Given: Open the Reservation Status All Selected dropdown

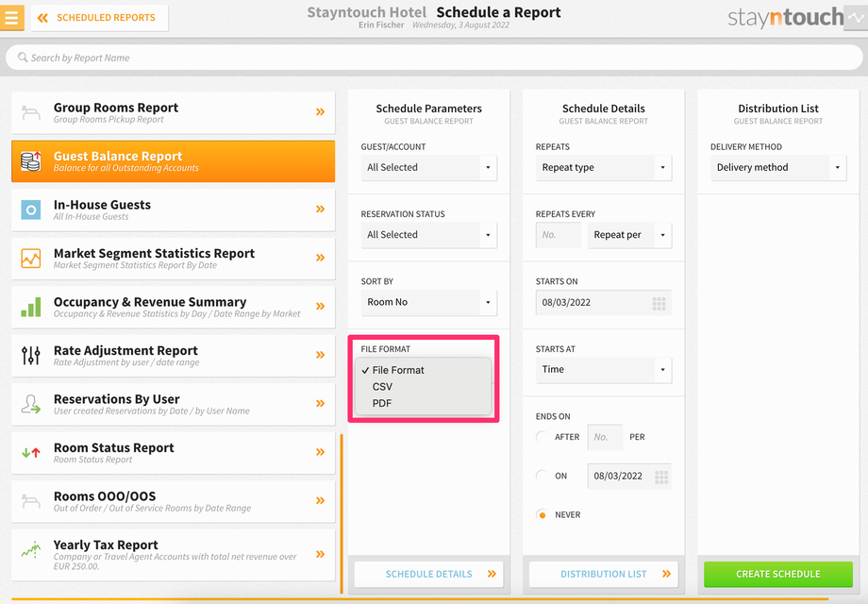Looking at the screenshot, I should pyautogui.click(x=429, y=235).
